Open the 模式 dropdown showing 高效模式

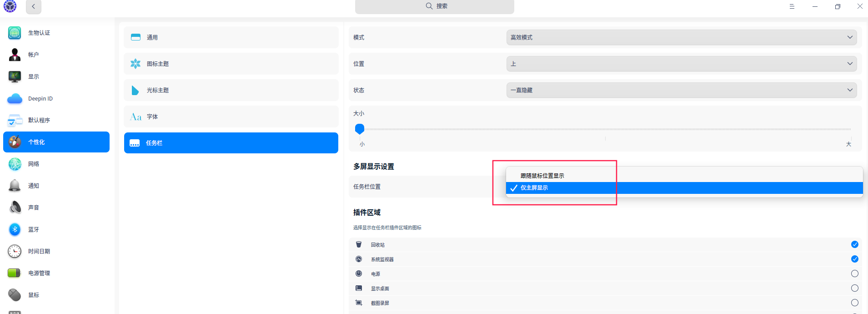pyautogui.click(x=682, y=37)
